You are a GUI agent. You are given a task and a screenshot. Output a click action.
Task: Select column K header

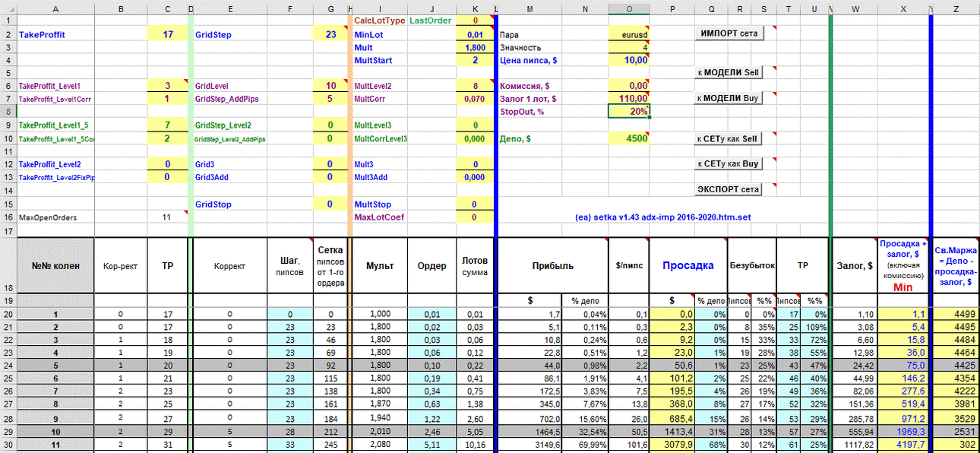pyautogui.click(x=475, y=8)
